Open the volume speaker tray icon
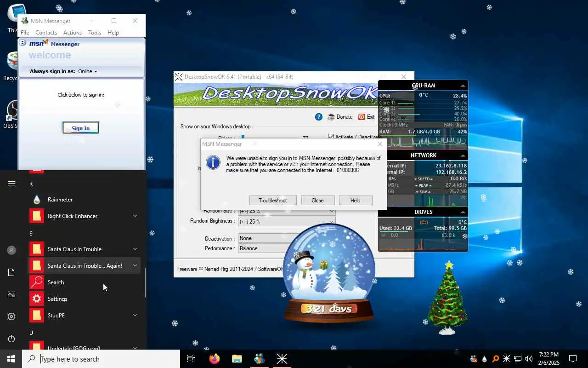588x368 pixels. coord(529,359)
